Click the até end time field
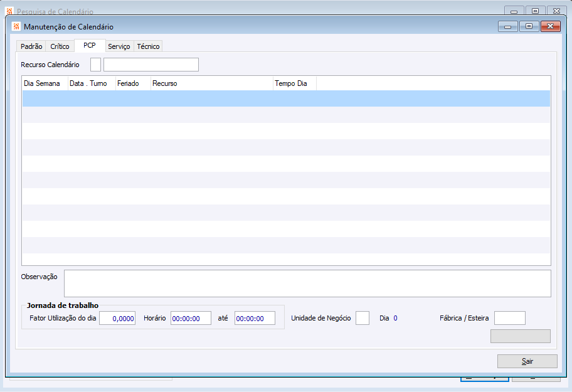 click(x=255, y=318)
